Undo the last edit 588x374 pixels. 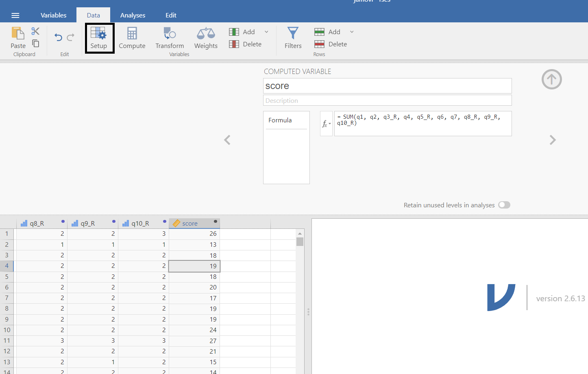(58, 37)
